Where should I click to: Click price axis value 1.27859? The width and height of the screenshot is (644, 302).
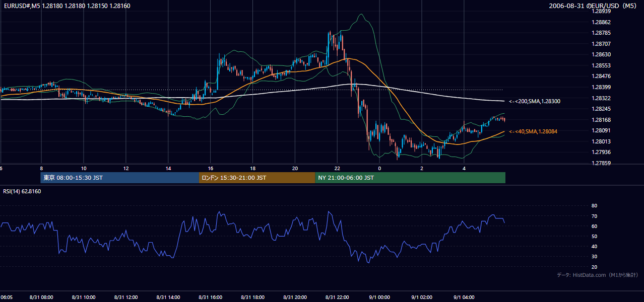pos(601,163)
